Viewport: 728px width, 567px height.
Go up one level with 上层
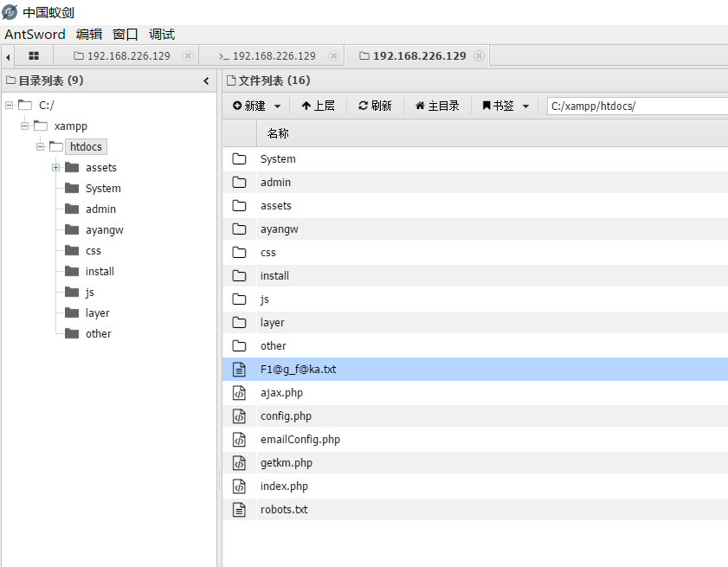(318, 106)
